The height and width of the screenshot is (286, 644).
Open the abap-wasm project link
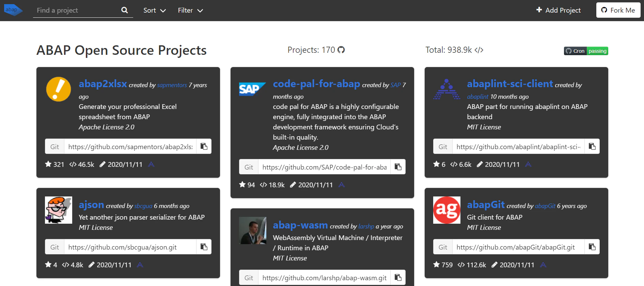click(x=300, y=225)
